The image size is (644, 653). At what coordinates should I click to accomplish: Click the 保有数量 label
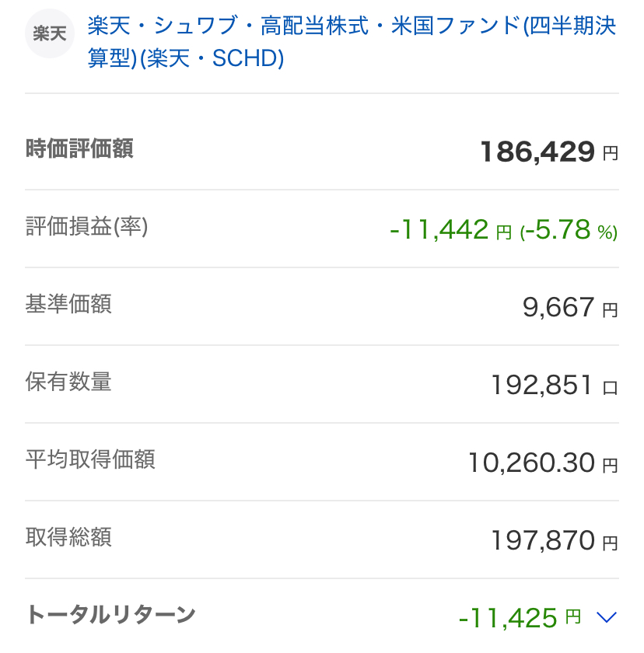tap(68, 382)
